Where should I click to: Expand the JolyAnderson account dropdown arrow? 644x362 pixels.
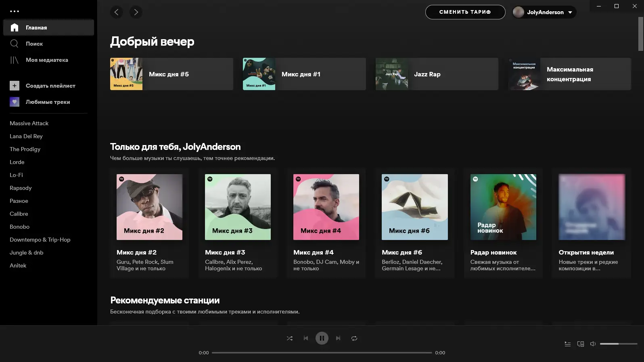pyautogui.click(x=570, y=13)
